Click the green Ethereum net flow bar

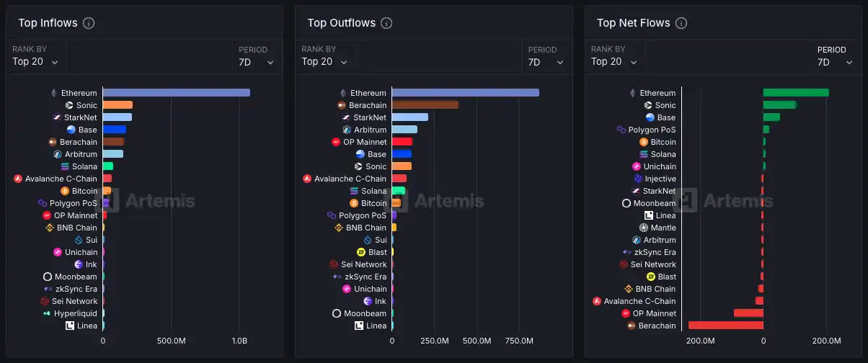click(796, 93)
